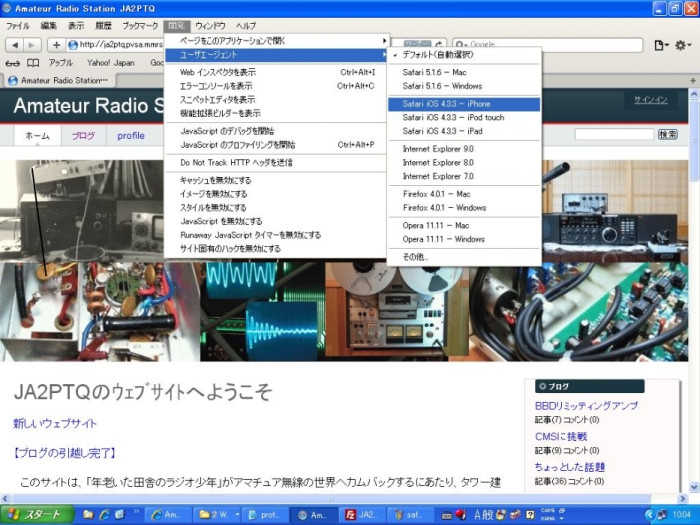Viewport: 700px width, 525px height.
Task: Select Safari 5.1.6 – Mac user agent
Action: point(464,72)
